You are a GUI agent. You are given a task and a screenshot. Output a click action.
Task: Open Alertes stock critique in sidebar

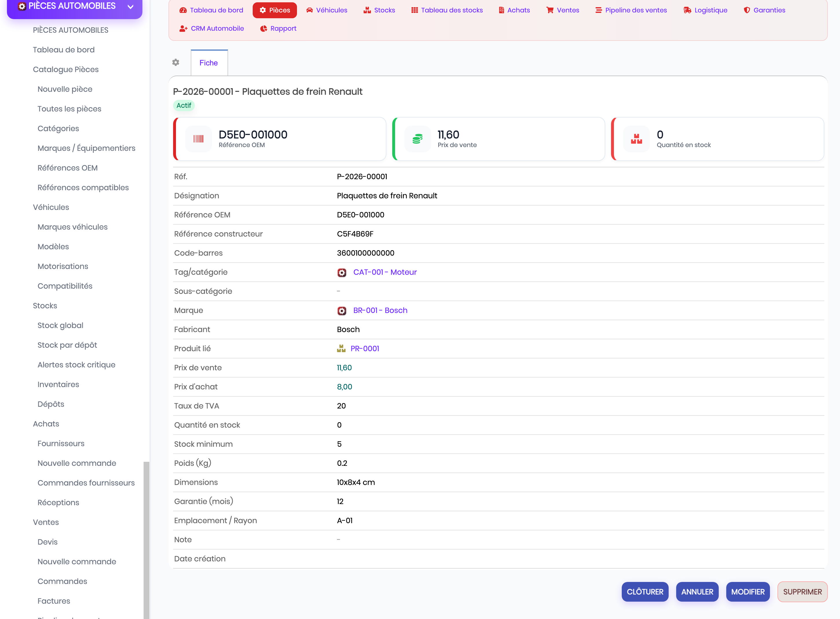click(x=76, y=365)
